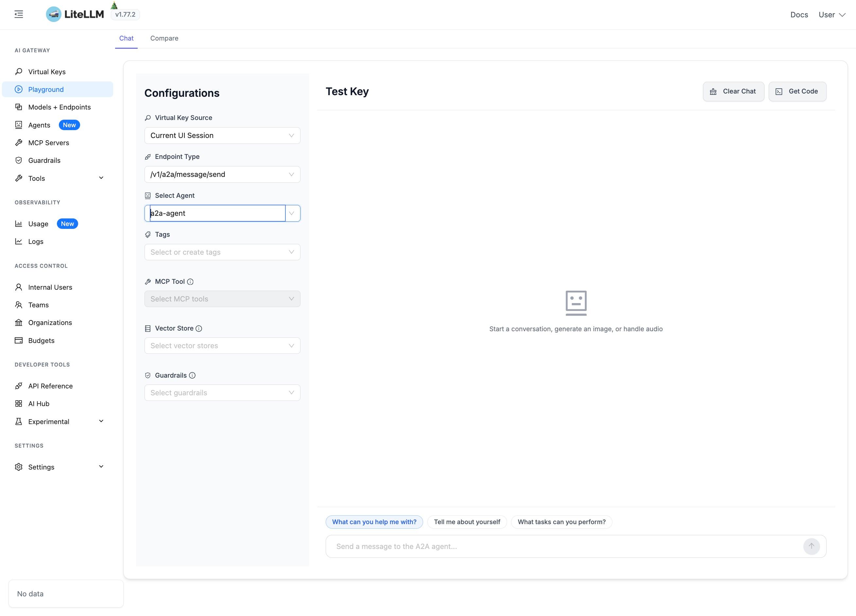This screenshot has width=856, height=616.
Task: Switch to the Compare tab
Action: pyautogui.click(x=164, y=38)
